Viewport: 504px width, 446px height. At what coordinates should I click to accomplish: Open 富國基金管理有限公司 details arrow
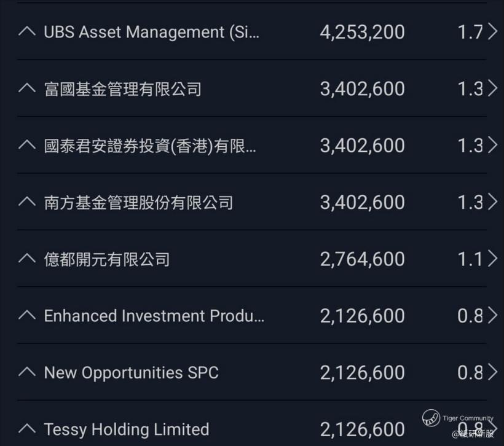(492, 88)
